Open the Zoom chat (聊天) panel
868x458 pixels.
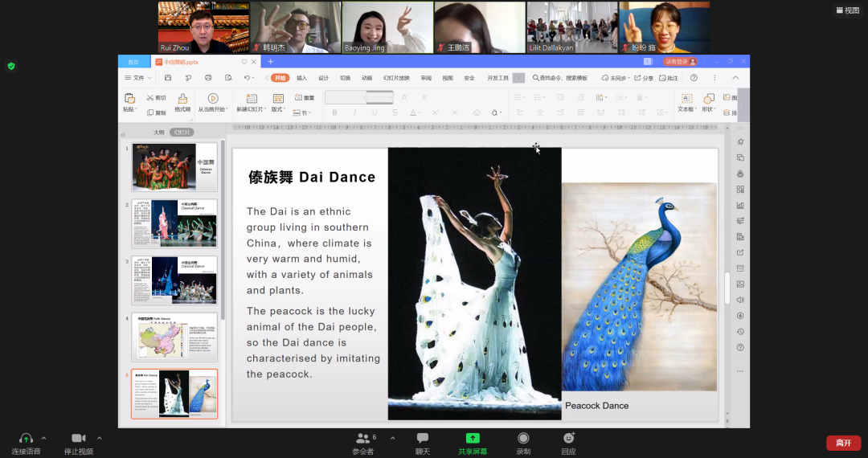point(423,444)
